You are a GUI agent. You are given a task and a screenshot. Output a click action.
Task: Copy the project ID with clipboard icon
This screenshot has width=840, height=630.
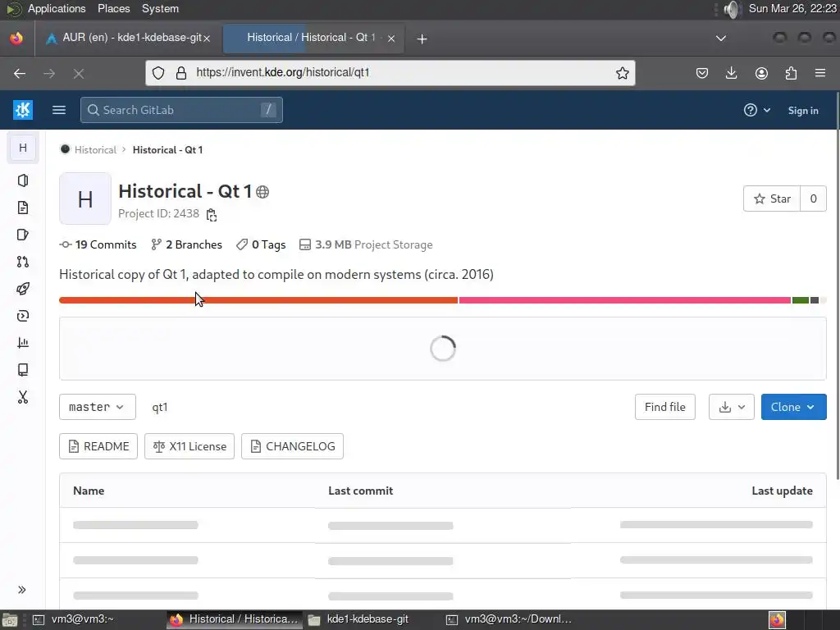pos(212,214)
